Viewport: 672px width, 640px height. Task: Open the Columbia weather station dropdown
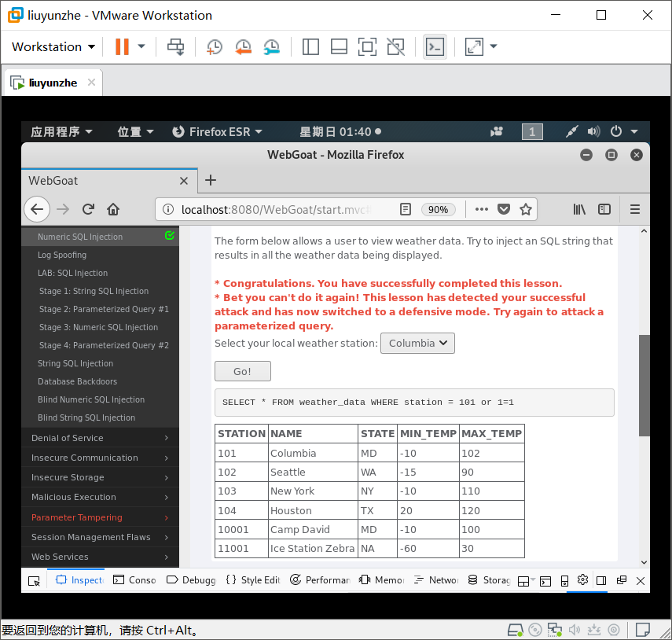(417, 343)
